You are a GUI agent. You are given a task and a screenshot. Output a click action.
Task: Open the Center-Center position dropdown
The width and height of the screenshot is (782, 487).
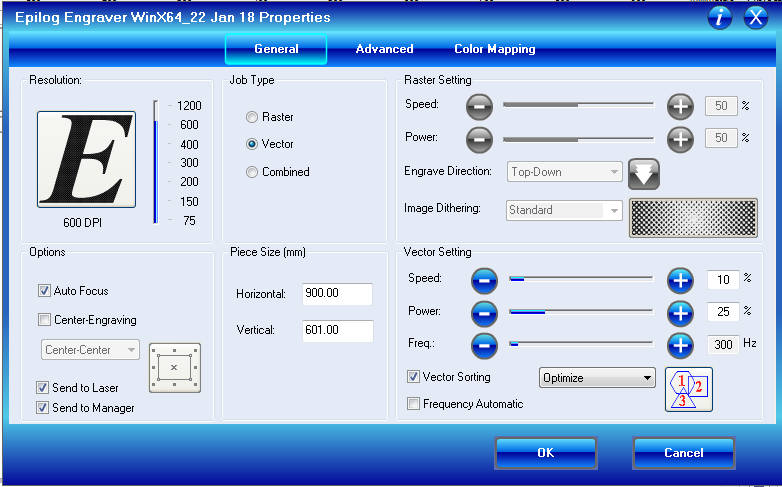[x=90, y=350]
